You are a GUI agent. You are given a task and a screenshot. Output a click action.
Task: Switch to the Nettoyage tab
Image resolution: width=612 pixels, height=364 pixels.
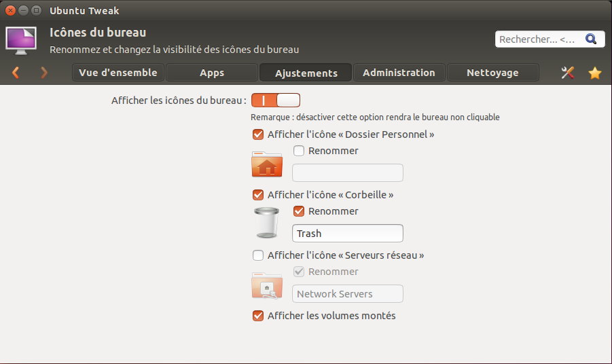tap(492, 73)
